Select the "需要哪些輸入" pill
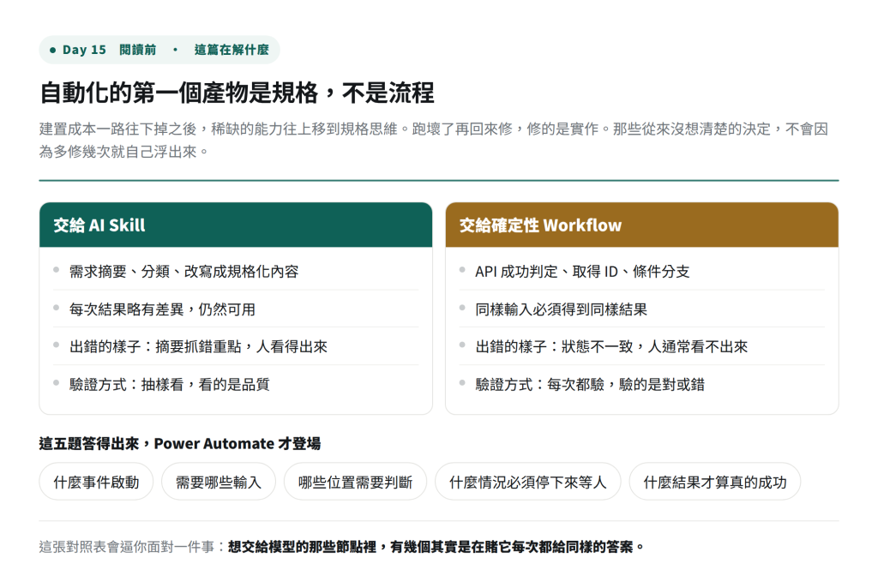 pyautogui.click(x=219, y=482)
